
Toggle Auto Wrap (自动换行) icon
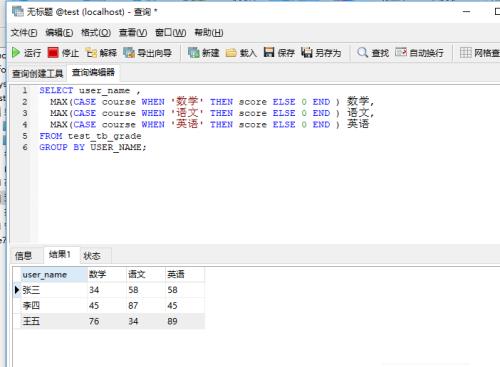[x=401, y=52]
